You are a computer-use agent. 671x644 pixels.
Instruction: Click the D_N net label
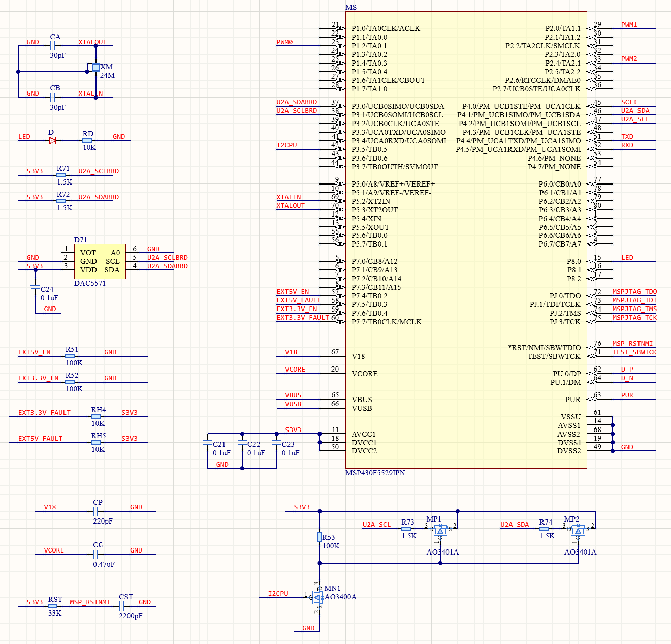627,378
